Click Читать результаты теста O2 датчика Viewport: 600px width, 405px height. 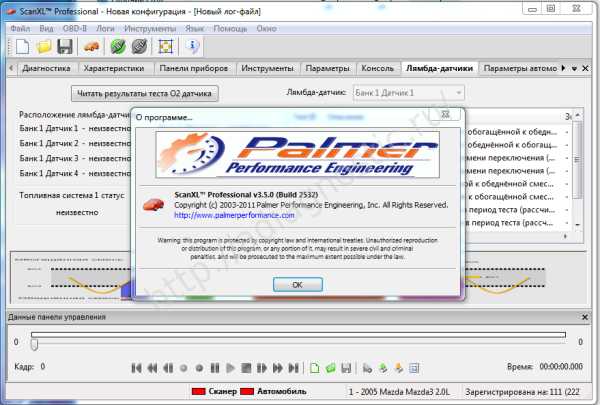(x=144, y=93)
